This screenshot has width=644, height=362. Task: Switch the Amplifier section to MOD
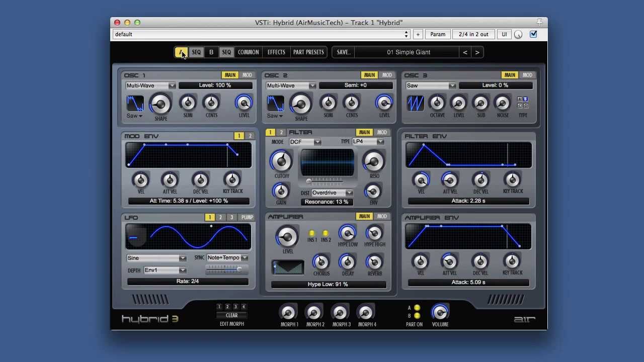382,217
